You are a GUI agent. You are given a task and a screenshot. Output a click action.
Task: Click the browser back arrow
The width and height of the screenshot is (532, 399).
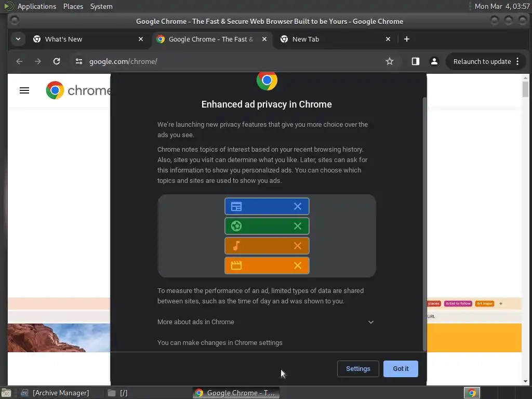19,61
